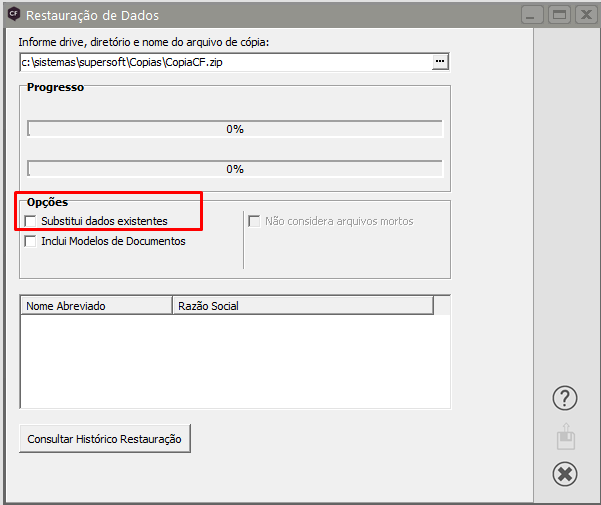The width and height of the screenshot is (601, 505).
Task: Close the window using title bar X
Action: (584, 15)
